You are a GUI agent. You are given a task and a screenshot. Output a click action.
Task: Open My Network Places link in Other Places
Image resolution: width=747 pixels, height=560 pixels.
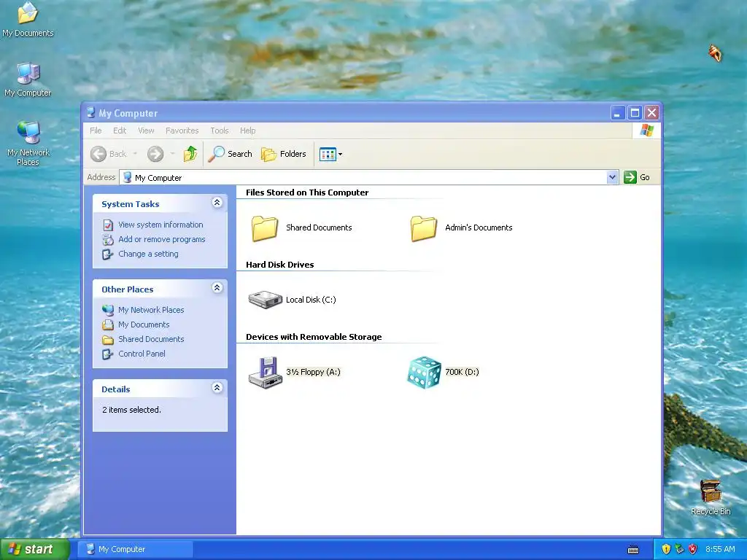click(151, 310)
